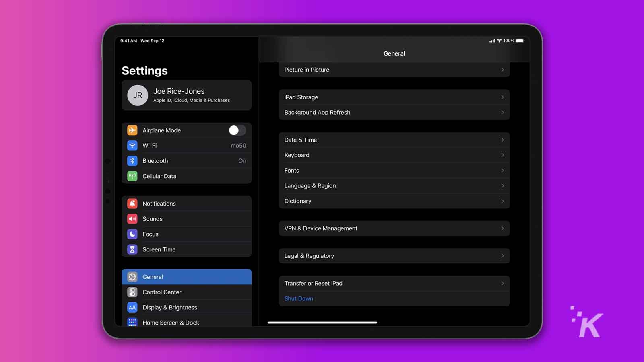Tap the red Notifications bell icon
The height and width of the screenshot is (362, 644).
[x=132, y=204]
